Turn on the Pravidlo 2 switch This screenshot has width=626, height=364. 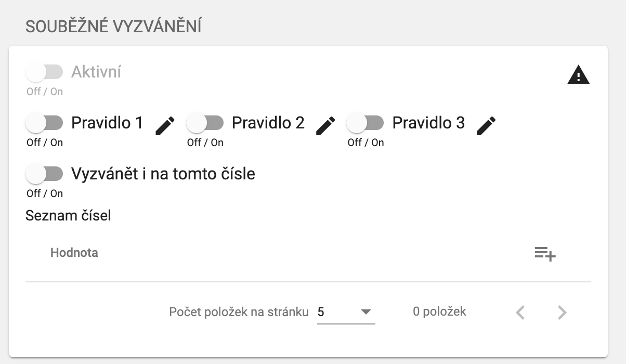[205, 123]
